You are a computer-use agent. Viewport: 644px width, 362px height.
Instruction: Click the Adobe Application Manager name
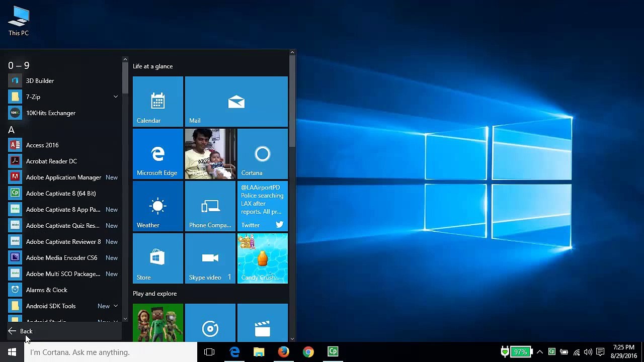(63, 177)
